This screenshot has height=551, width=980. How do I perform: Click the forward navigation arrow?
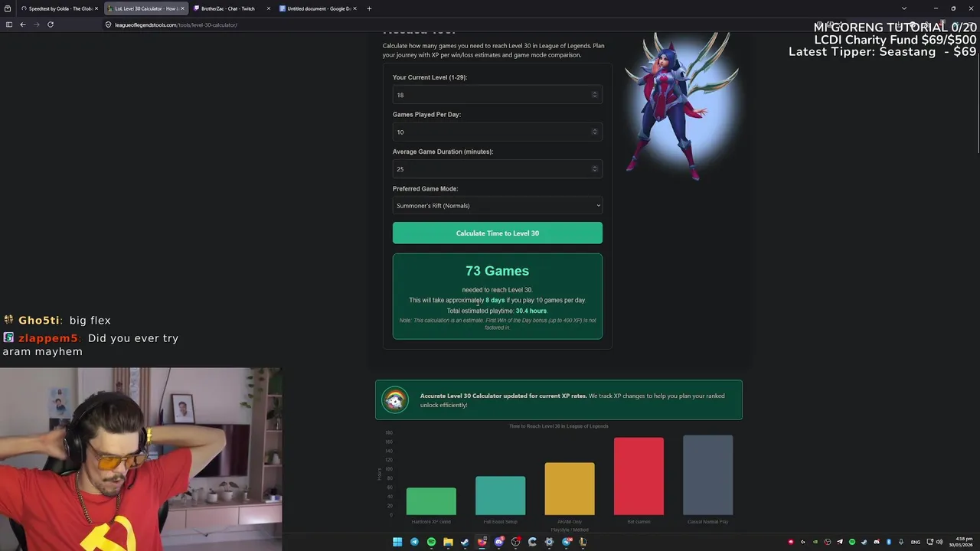pos(36,24)
